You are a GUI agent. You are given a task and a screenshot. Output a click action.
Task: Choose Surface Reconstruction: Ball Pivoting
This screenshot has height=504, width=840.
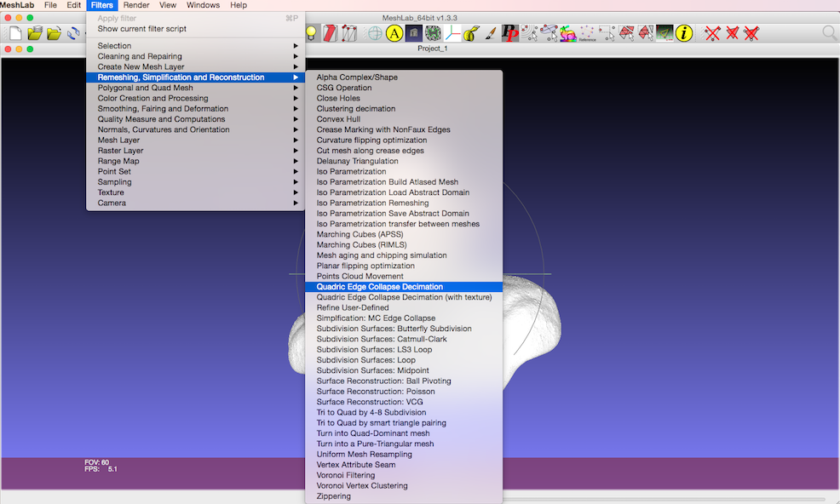[x=404, y=381]
